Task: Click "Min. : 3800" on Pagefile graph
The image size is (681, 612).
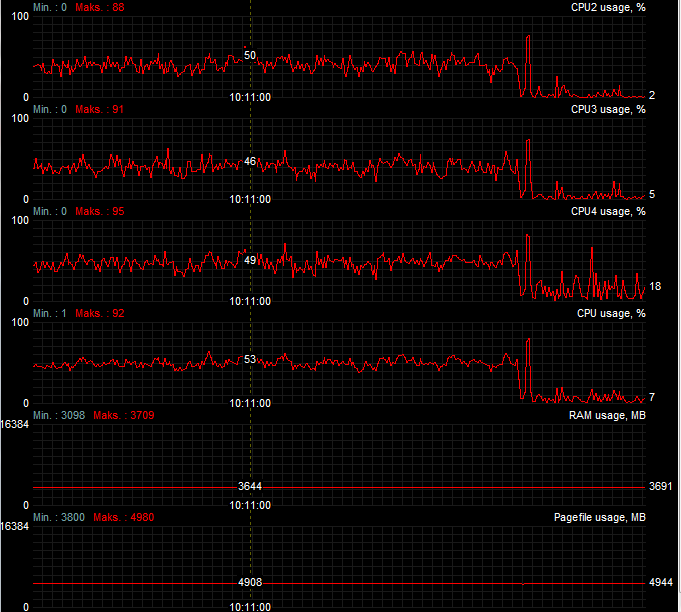Action: click(x=59, y=518)
